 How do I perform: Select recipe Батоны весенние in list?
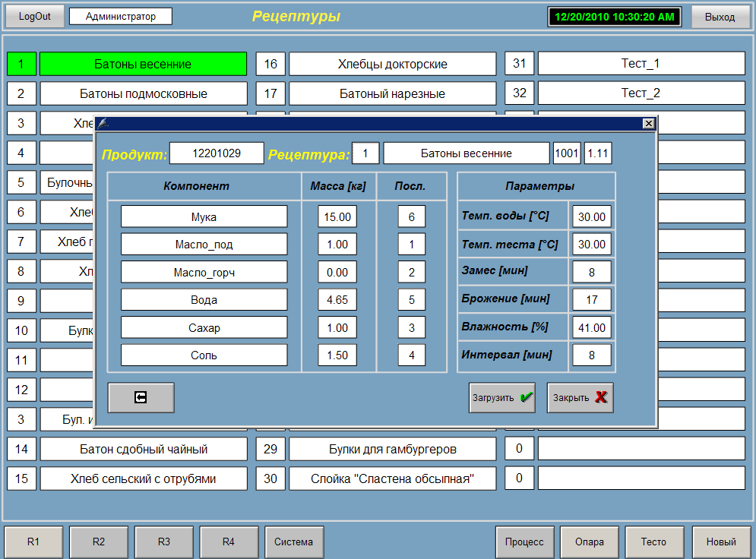pyautogui.click(x=143, y=64)
